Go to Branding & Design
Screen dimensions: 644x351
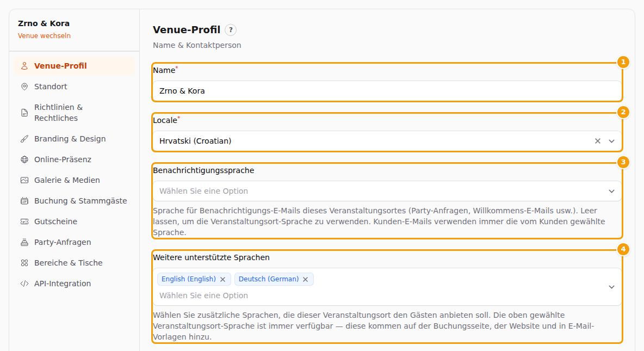click(x=74, y=139)
